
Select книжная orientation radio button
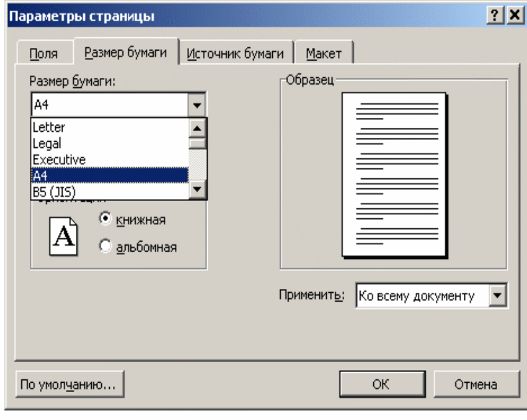(104, 220)
